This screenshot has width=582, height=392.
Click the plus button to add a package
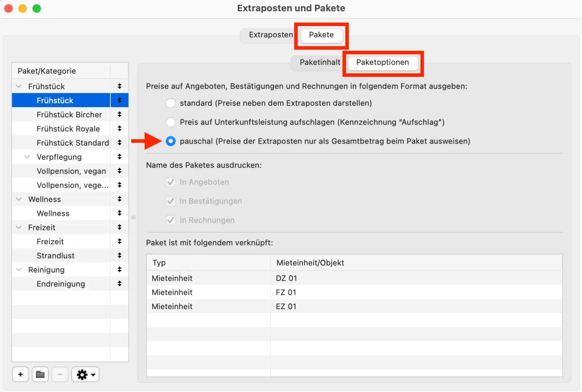point(20,374)
